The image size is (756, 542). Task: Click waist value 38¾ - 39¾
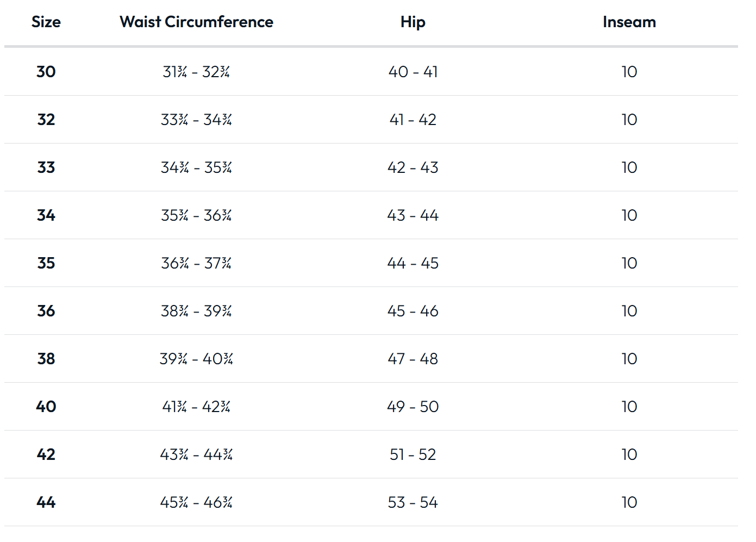[196, 311]
